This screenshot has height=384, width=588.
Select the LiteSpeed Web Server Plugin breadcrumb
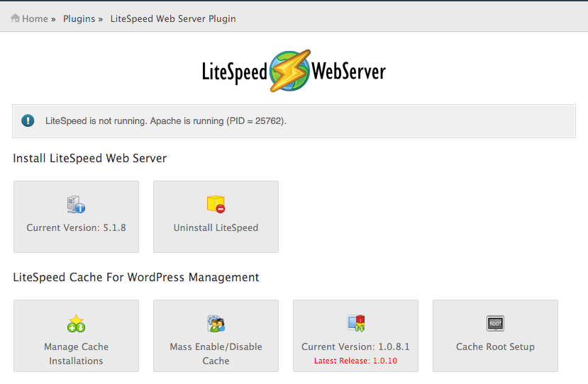tap(173, 18)
